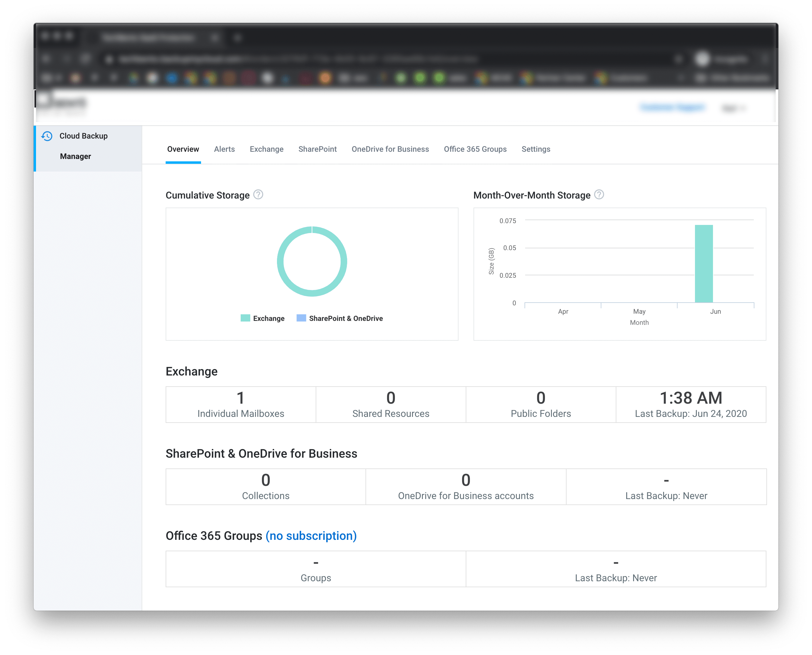Switch to the Alerts tab

click(225, 149)
